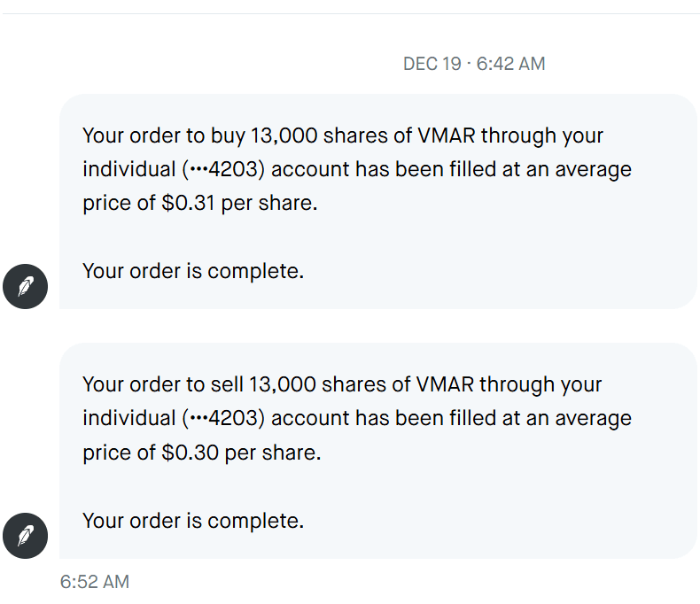Screen dimensions: 700x604
Task: Click the word "individual" in the buy message
Action: (129, 170)
